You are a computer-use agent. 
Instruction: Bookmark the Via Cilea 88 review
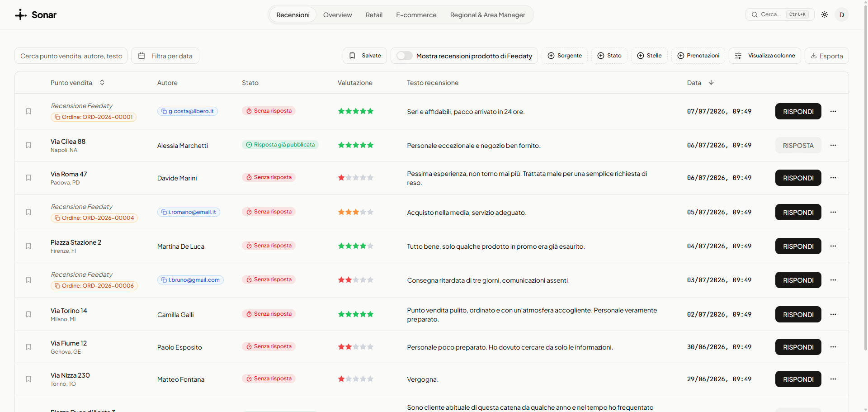pos(28,145)
